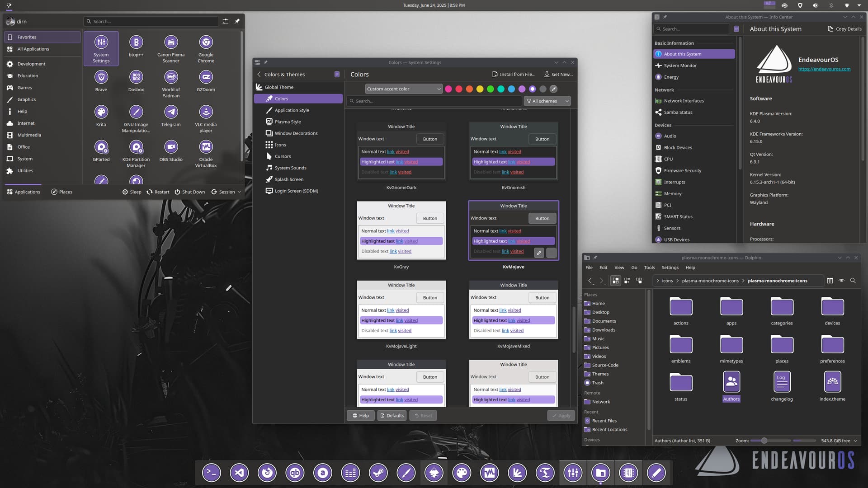The image size is (868, 488).
Task: Switch Dolphin to compact view mode
Action: 627,281
